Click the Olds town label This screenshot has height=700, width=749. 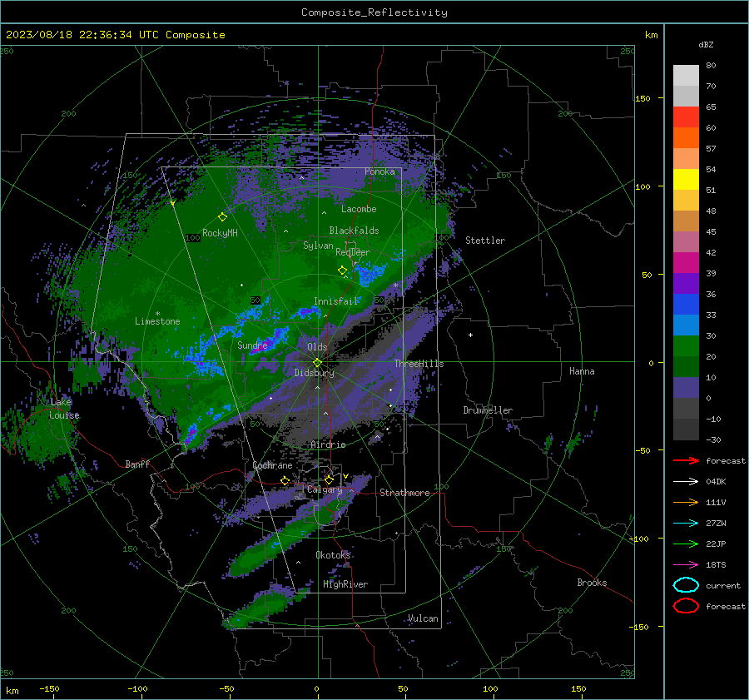tap(317, 347)
